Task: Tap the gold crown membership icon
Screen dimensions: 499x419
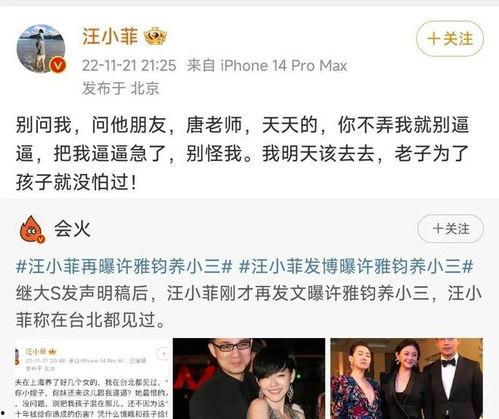Action: point(155,36)
